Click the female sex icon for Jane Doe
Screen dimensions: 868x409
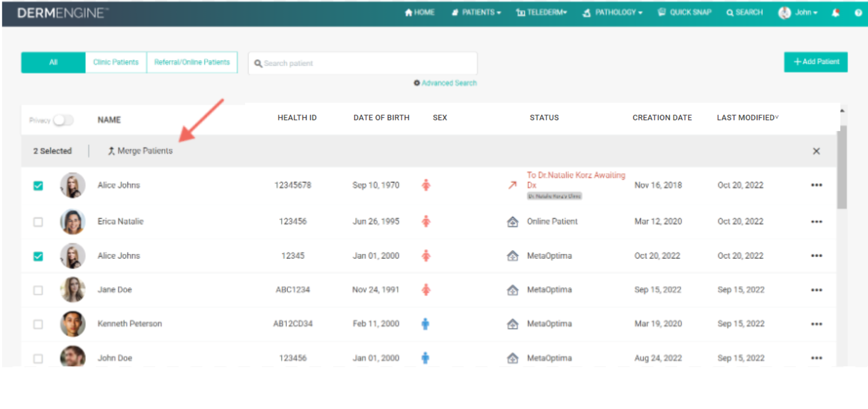click(426, 290)
